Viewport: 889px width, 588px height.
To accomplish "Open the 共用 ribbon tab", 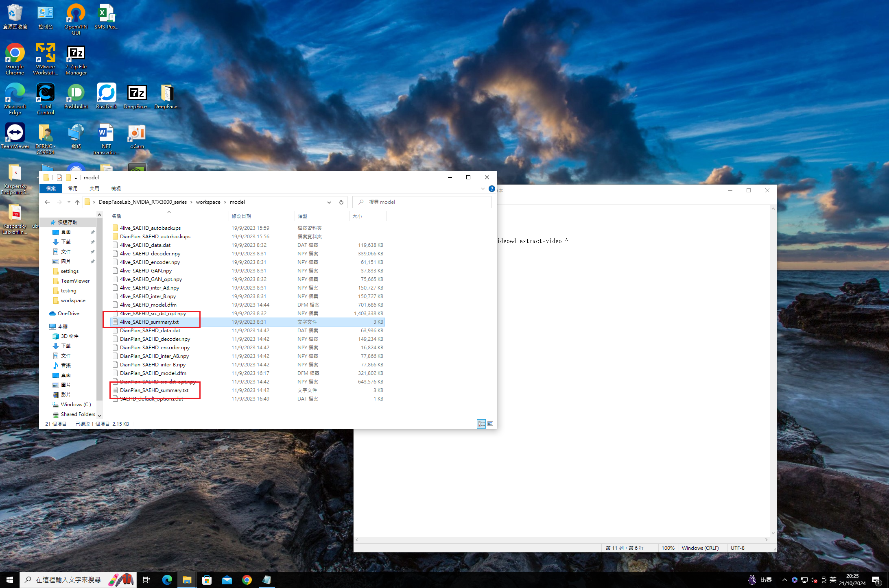I will 94,189.
